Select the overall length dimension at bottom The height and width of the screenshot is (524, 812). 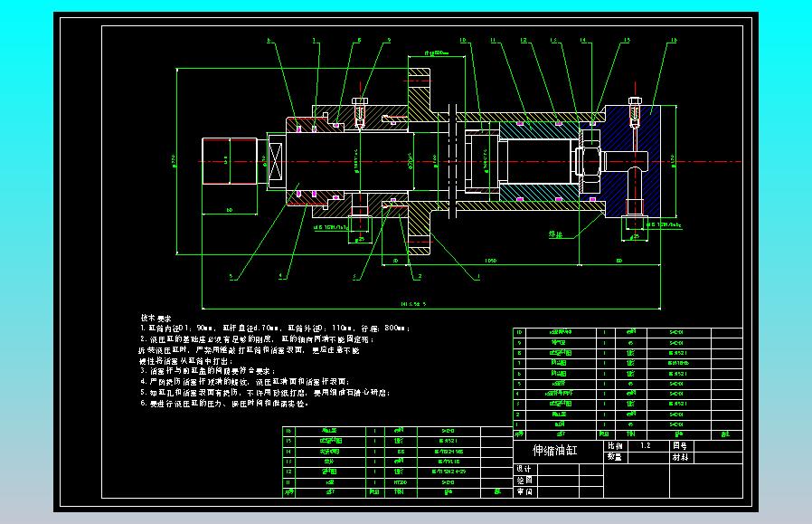coord(414,304)
